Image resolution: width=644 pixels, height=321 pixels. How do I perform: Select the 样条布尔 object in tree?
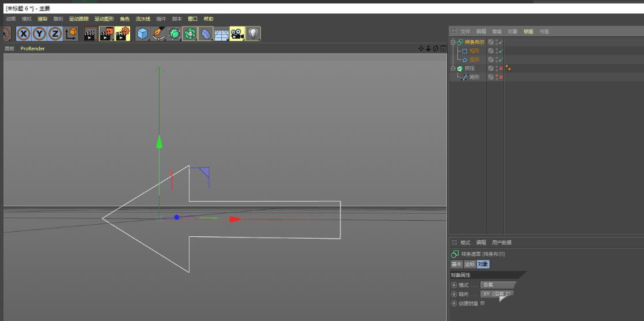475,42
